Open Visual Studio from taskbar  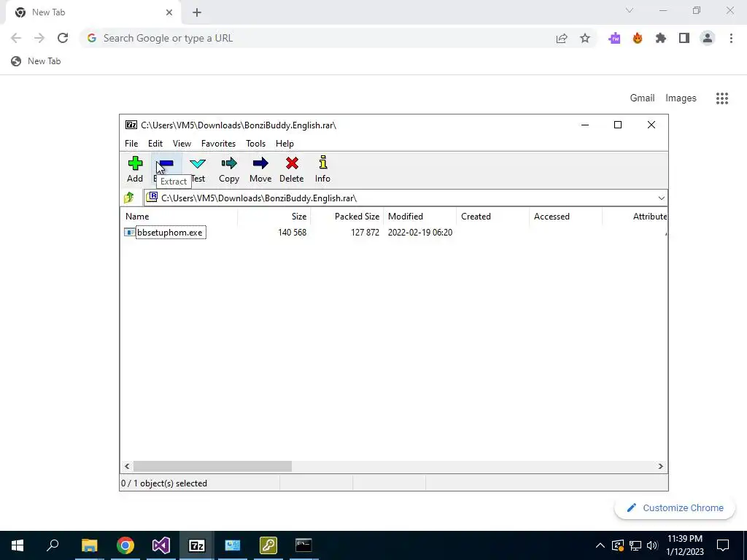(161, 545)
